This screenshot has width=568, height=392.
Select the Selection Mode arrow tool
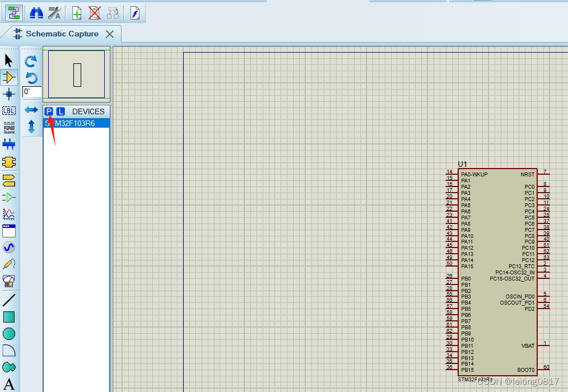9,60
